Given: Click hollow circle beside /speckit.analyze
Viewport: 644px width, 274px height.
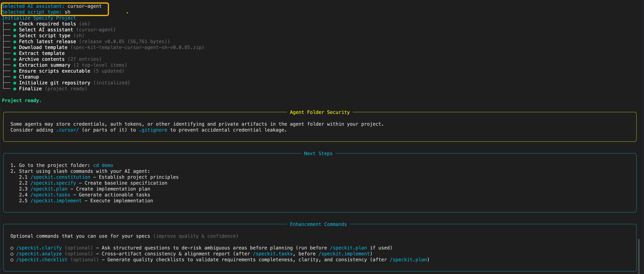Looking at the screenshot, I should [x=12, y=254].
